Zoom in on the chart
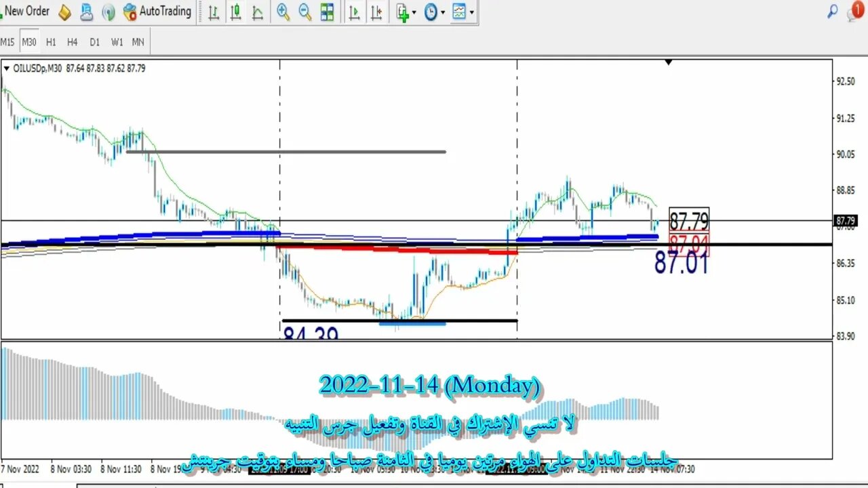868x488 pixels. pyautogui.click(x=283, y=12)
